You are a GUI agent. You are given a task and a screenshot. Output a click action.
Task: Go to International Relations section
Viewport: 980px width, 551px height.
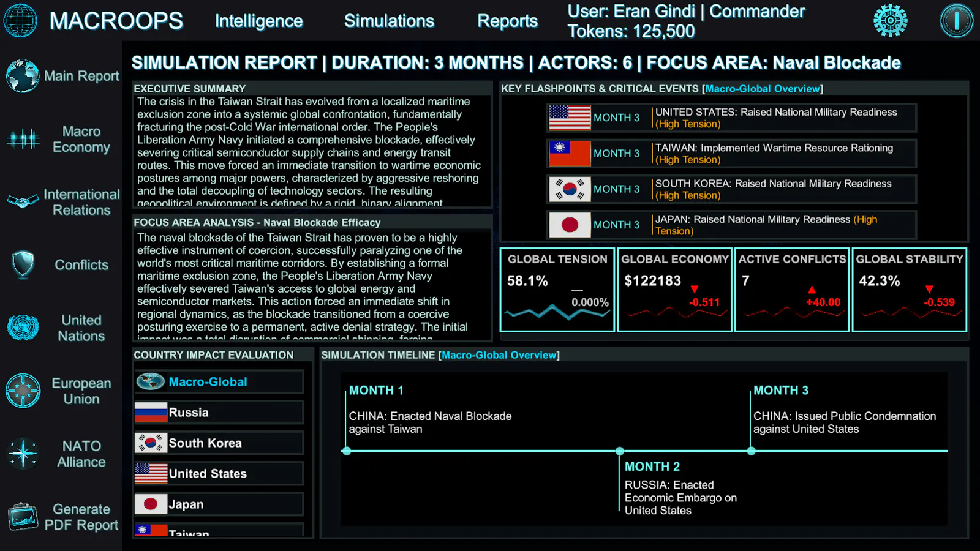click(x=81, y=202)
